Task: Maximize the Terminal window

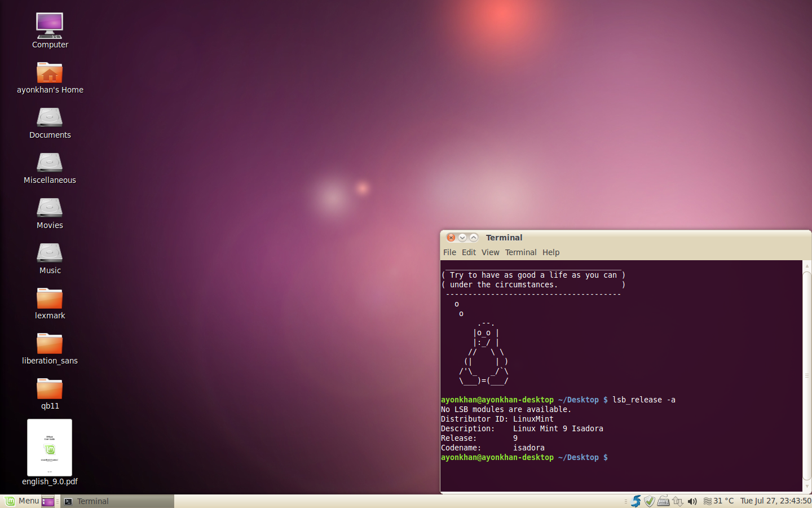Action: tap(474, 238)
